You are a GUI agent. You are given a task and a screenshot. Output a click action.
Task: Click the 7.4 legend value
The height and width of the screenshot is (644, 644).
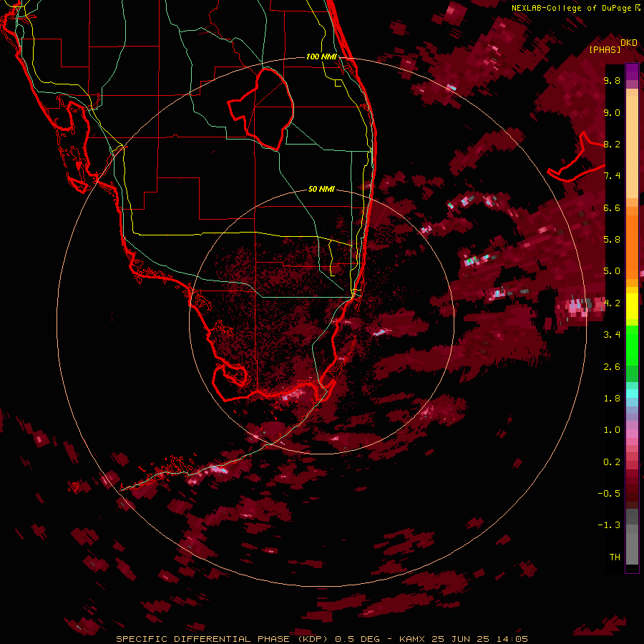(x=612, y=176)
